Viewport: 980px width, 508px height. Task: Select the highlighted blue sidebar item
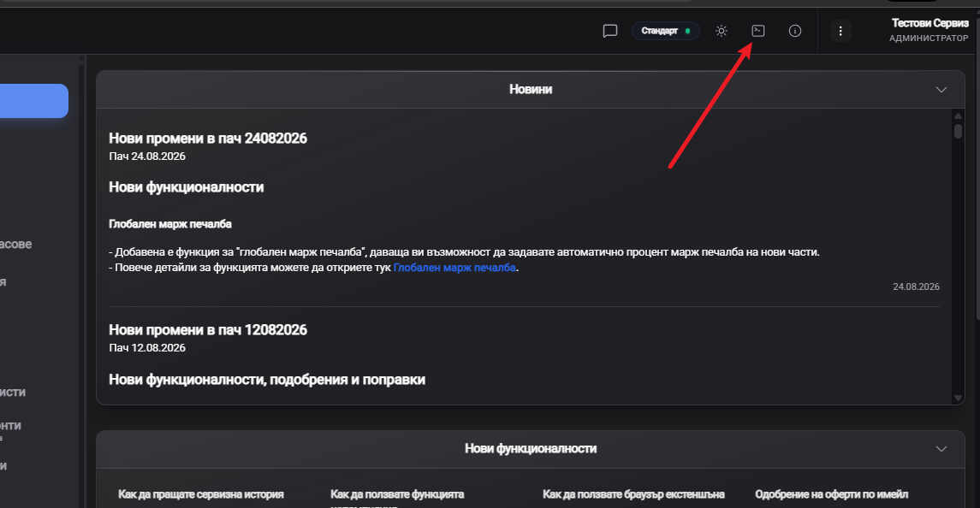point(33,101)
